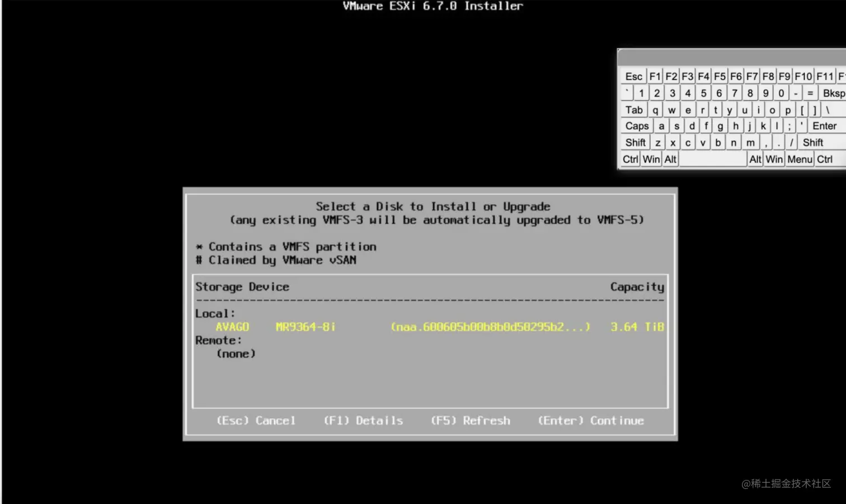Click the F6 virtual key
The width and height of the screenshot is (846, 504).
pos(736,77)
